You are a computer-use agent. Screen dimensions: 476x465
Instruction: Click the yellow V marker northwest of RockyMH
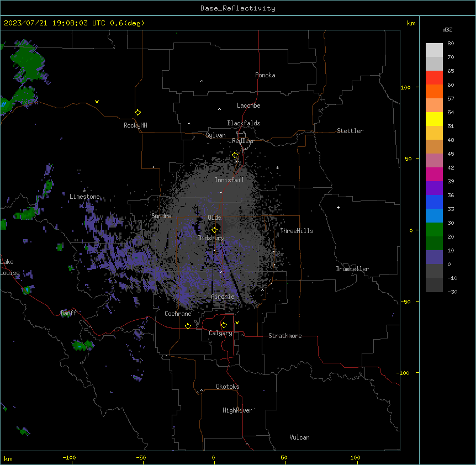pos(97,102)
